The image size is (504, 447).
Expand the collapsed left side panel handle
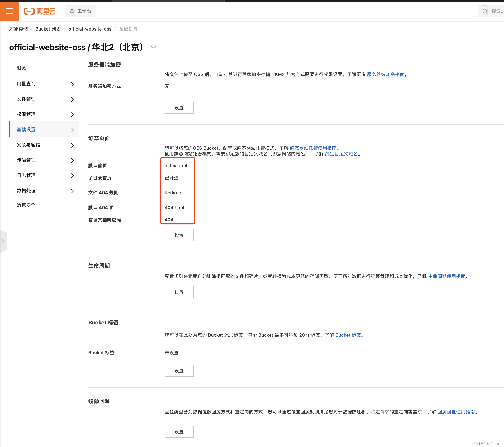pyautogui.click(x=3, y=241)
